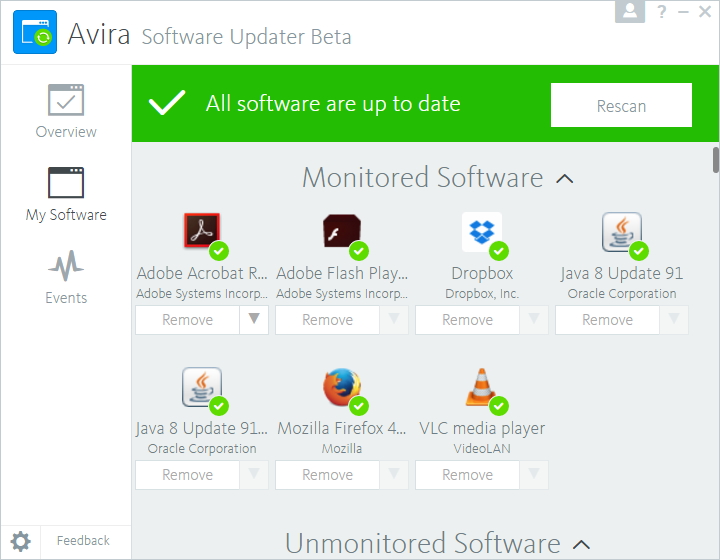Open dropdown arrow next to Adobe Acrobat Remove
Screen dimensions: 720x560
(254, 320)
